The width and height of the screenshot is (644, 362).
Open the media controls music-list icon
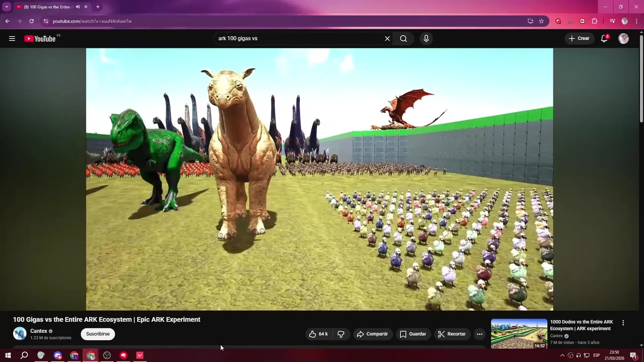612,21
